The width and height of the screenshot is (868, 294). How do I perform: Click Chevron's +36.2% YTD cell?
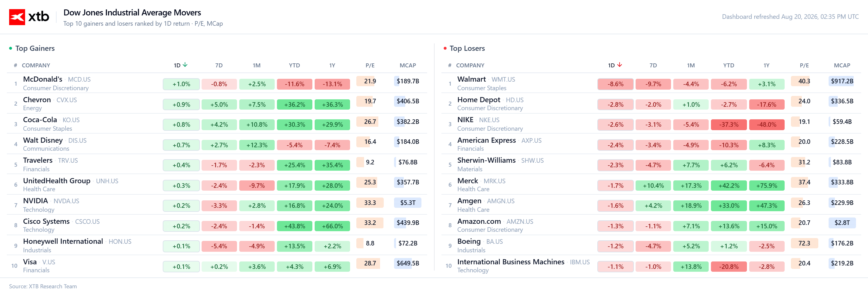pos(294,104)
